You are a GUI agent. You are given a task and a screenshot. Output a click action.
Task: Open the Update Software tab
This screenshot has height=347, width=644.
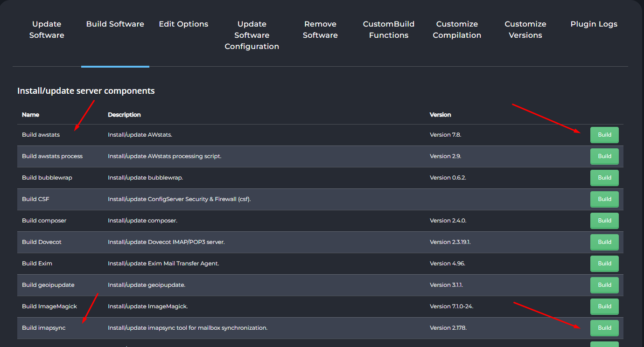click(47, 29)
